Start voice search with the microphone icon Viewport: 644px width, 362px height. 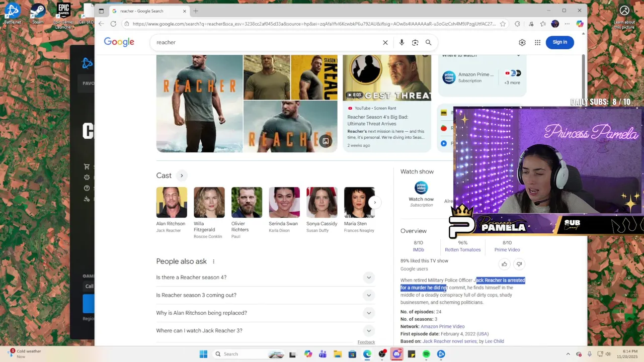pos(401,43)
